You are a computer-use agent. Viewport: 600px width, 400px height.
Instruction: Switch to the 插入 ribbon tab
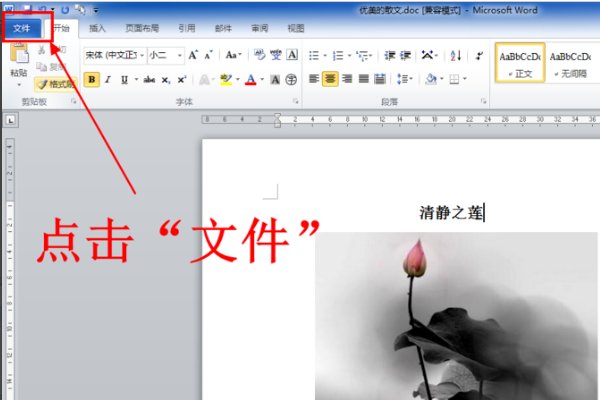97,28
